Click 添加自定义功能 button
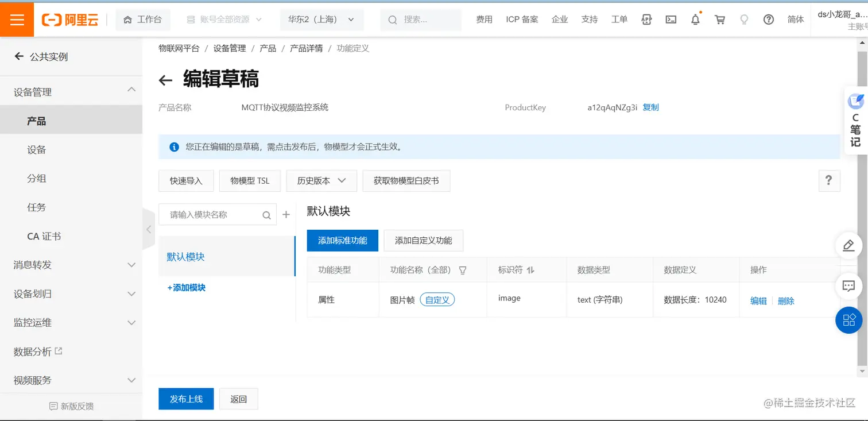This screenshot has width=868, height=421. tap(423, 241)
